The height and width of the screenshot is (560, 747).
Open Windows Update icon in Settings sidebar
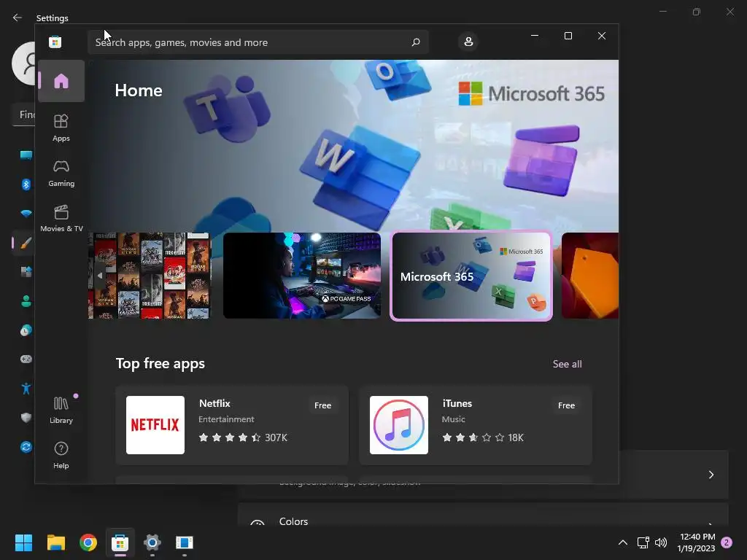(x=26, y=447)
